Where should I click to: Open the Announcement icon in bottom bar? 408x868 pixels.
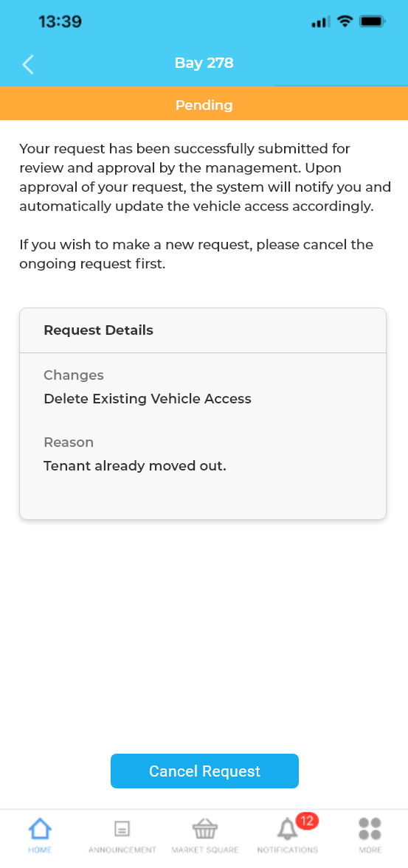click(x=122, y=829)
